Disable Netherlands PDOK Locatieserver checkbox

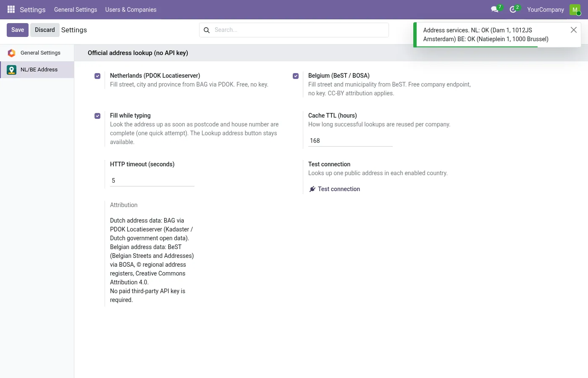97,76
